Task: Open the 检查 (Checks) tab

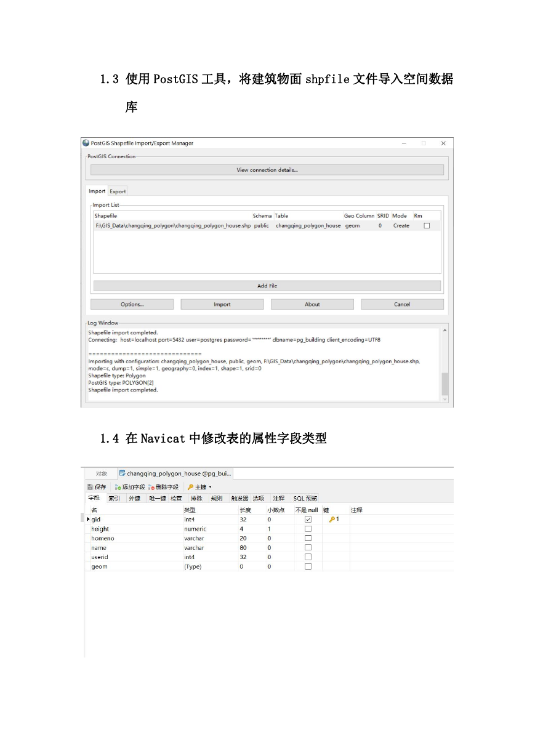Action: click(176, 498)
